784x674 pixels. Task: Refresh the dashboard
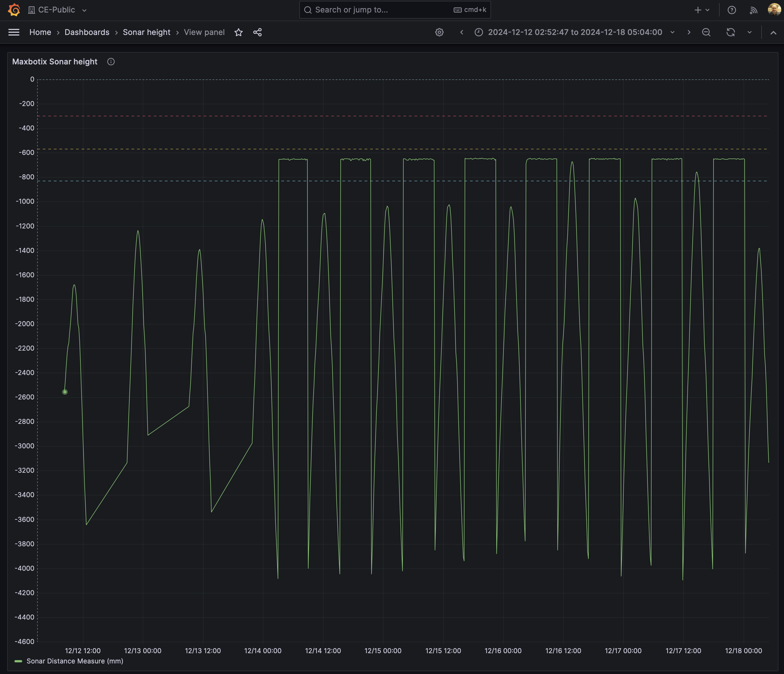click(x=730, y=32)
